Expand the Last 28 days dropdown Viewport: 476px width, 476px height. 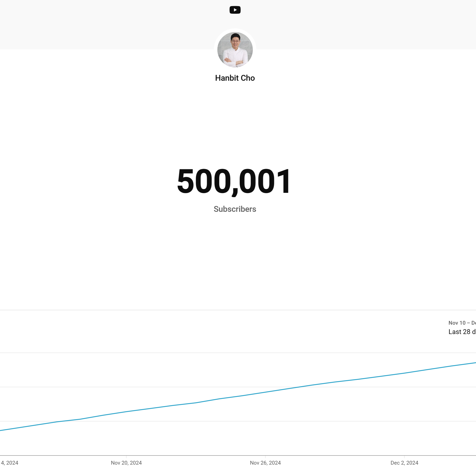pyautogui.click(x=462, y=332)
